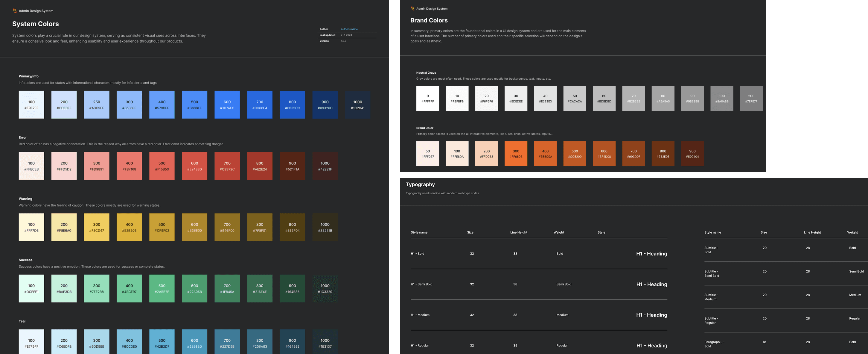Screen dimensions: 868x354
Task: Click the Neutral Grays heading
Action: [426, 72]
